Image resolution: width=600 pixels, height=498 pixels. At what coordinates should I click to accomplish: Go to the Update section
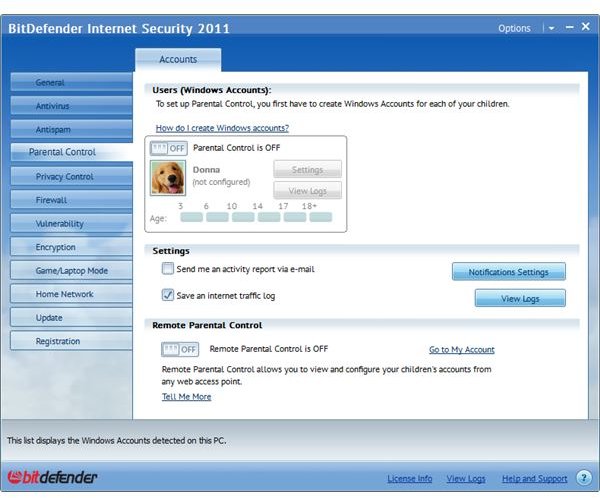tap(72, 318)
